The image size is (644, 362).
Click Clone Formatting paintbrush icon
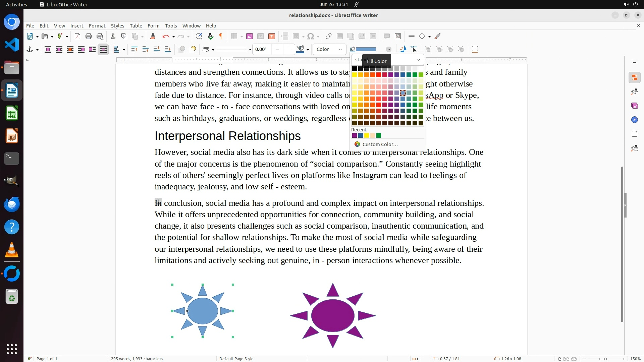[x=153, y=36]
